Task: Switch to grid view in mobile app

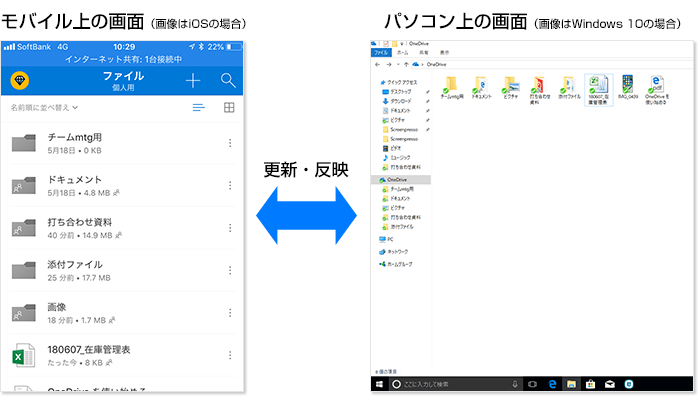Action: (229, 108)
